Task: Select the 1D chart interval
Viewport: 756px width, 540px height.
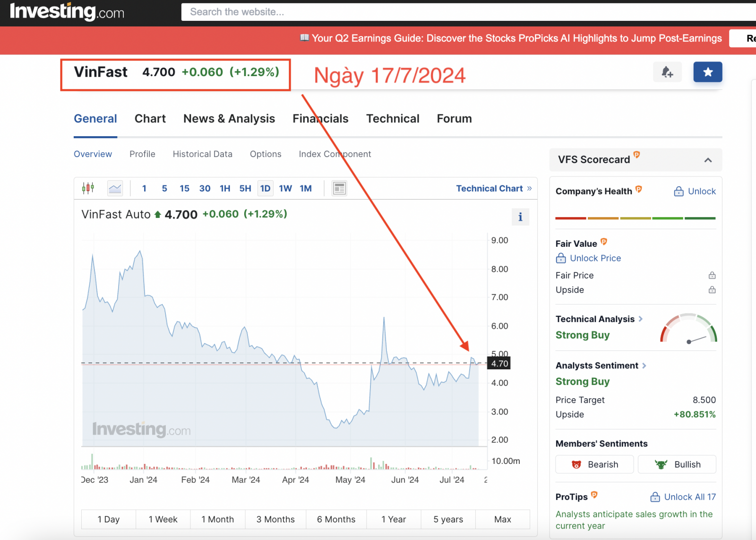Action: click(265, 188)
